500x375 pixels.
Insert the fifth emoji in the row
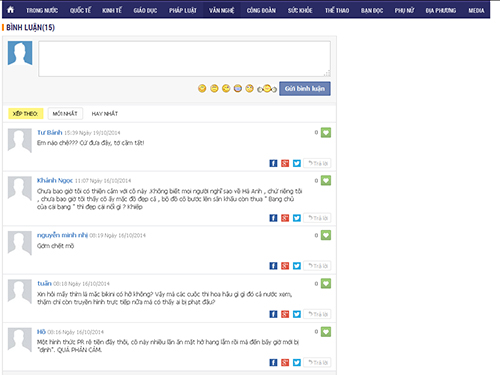point(249,88)
